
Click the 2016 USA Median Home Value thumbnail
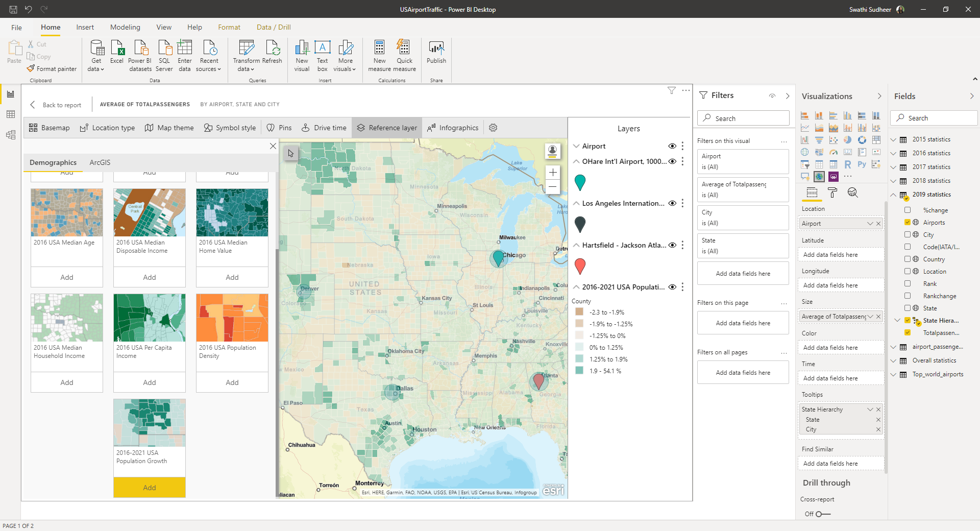[232, 212]
